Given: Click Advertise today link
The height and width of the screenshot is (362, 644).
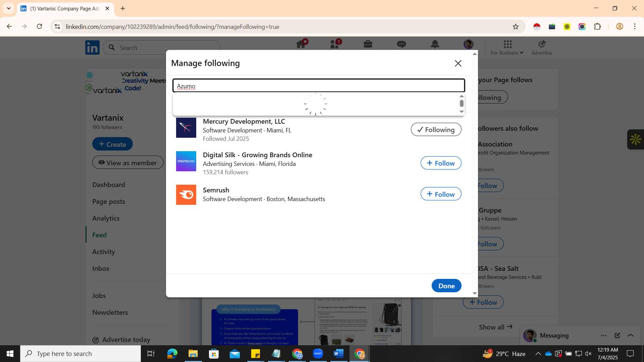Looking at the screenshot, I should point(121,340).
